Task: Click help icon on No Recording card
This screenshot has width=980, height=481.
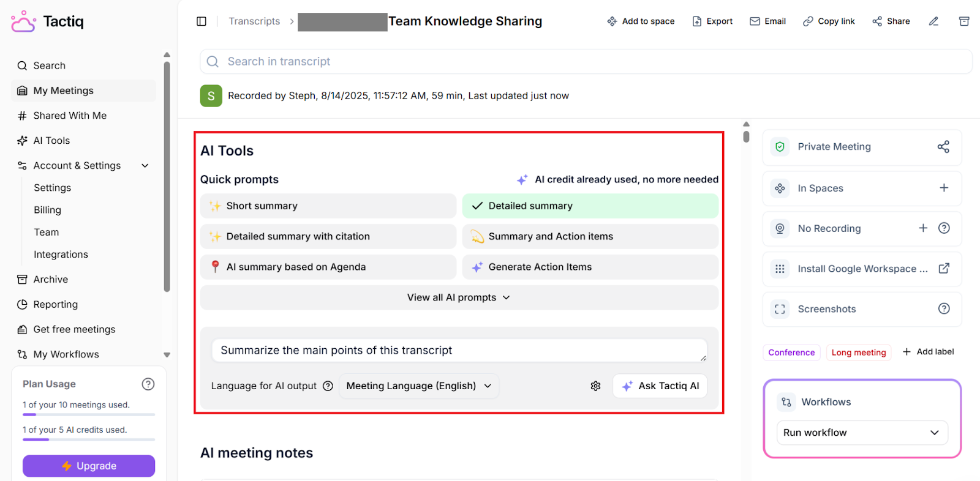Action: click(944, 228)
